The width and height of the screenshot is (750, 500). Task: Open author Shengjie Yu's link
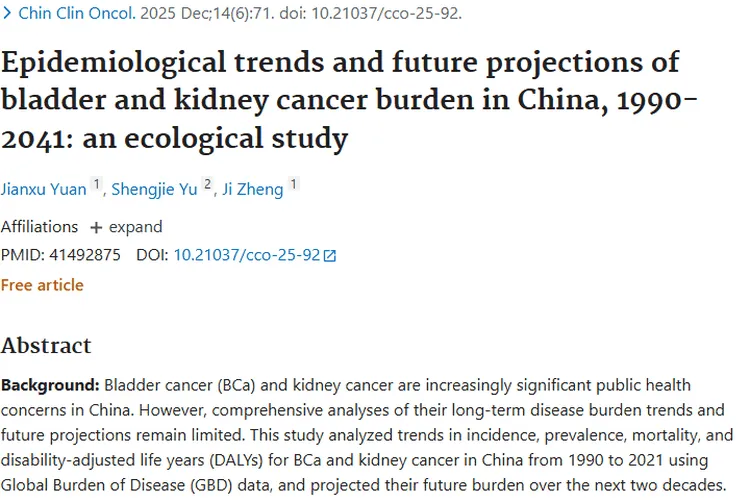point(154,189)
